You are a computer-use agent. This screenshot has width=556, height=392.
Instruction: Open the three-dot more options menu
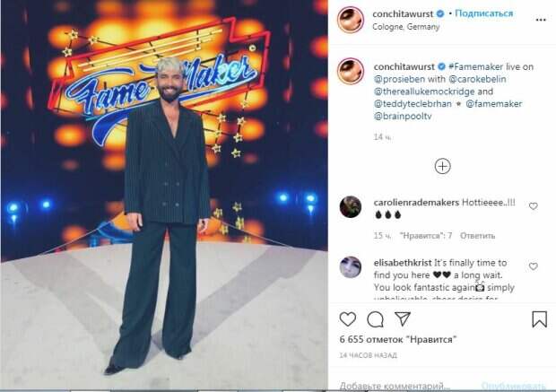pyautogui.click(x=541, y=20)
